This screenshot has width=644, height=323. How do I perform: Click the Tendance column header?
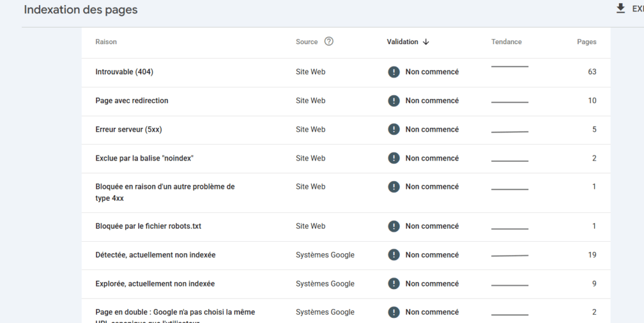pyautogui.click(x=506, y=42)
